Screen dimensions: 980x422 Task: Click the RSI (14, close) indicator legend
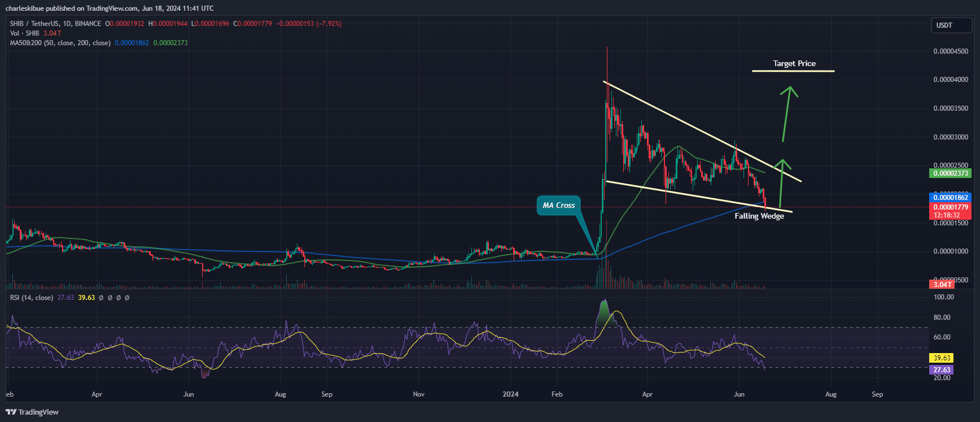32,298
